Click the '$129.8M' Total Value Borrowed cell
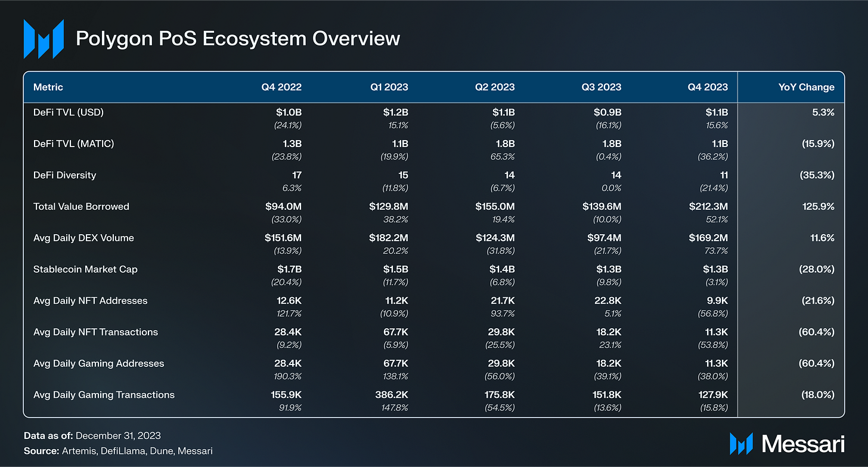868x467 pixels. click(387, 207)
